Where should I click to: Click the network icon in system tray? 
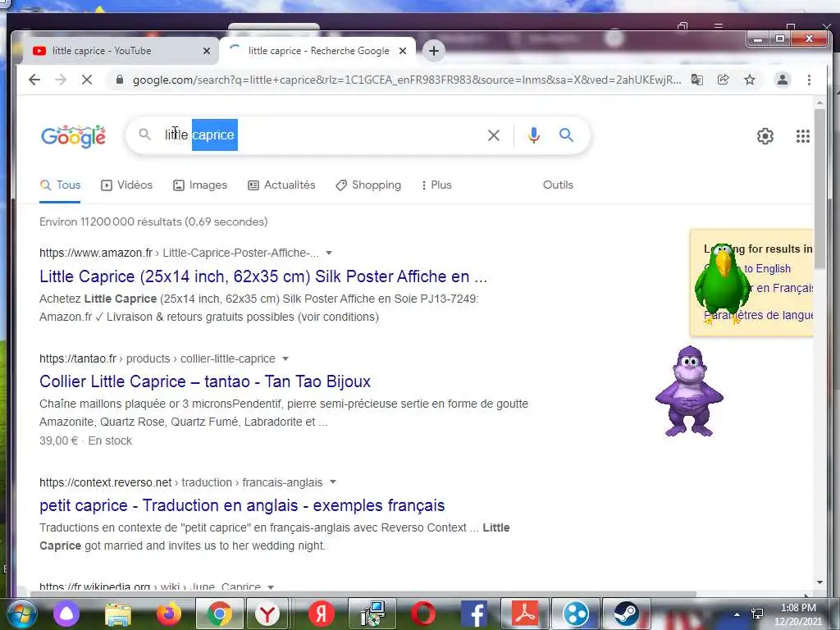[x=757, y=614]
